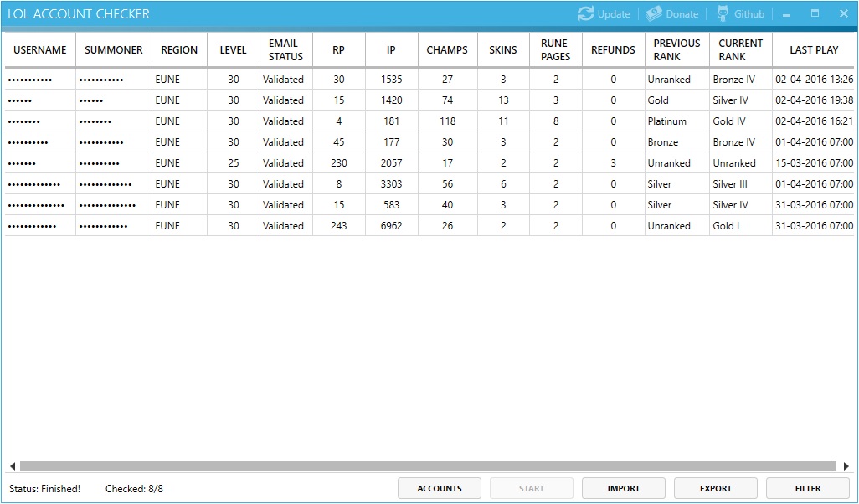Select the champs value 56
Viewport: 859px width, 504px height.
[447, 184]
